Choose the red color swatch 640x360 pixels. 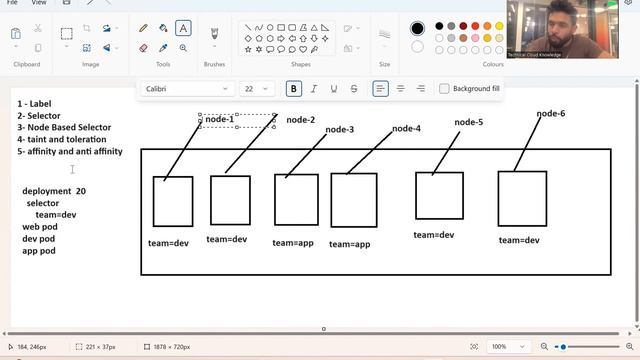475,26
